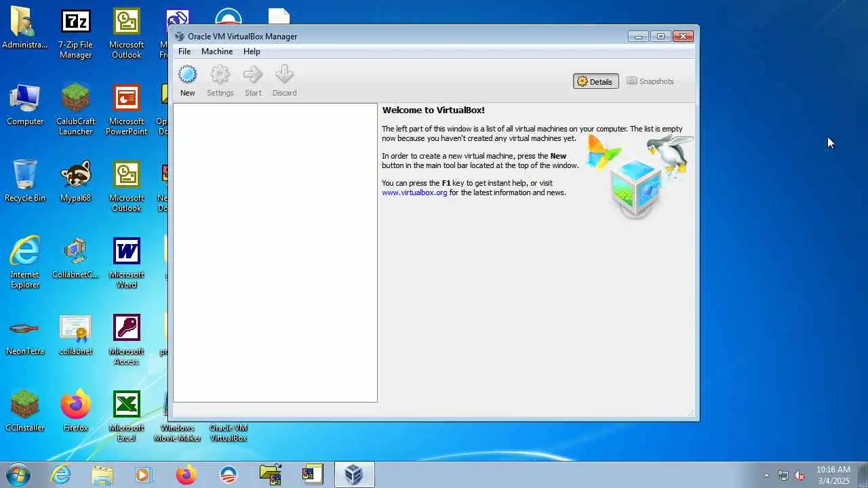Image resolution: width=868 pixels, height=488 pixels.
Task: Select the 7-Zip File Manager desktop icon
Action: pyautogui.click(x=75, y=34)
